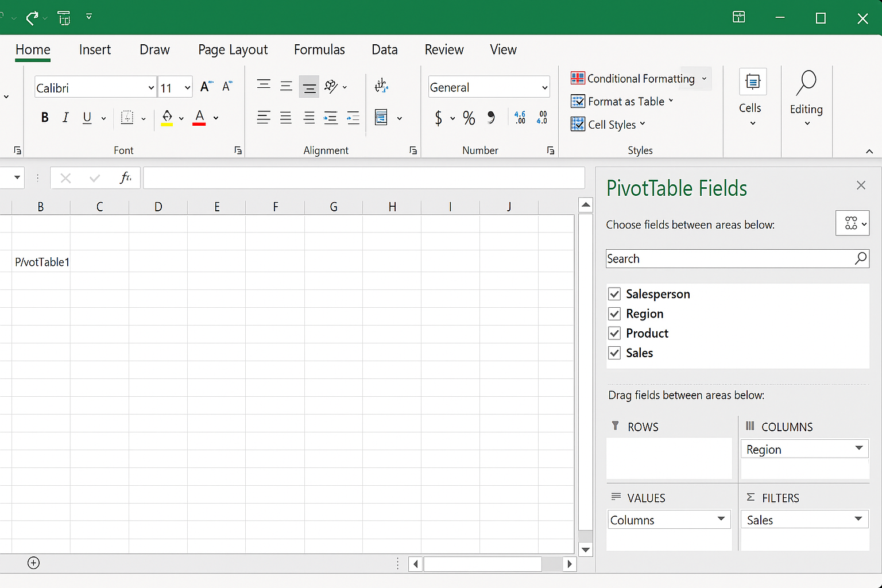Screen dimensions: 882x588
Task: Decrease font size with small A icon
Action: click(227, 86)
